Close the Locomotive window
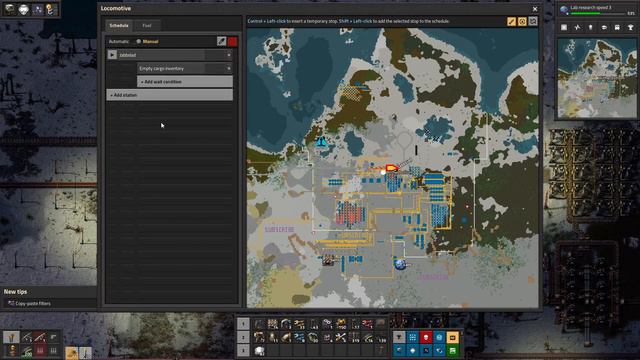Screen dimensions: 640x360 [x=535, y=9]
